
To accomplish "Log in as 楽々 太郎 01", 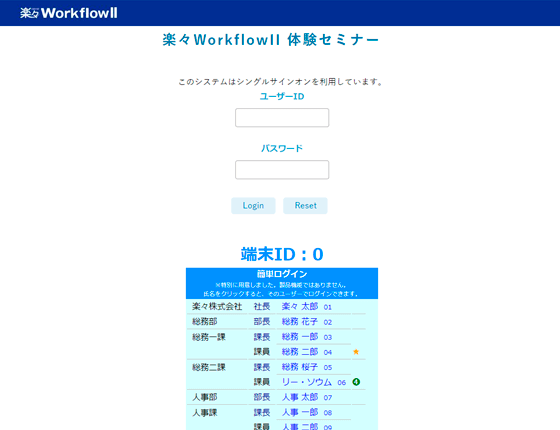I will pyautogui.click(x=306, y=306).
